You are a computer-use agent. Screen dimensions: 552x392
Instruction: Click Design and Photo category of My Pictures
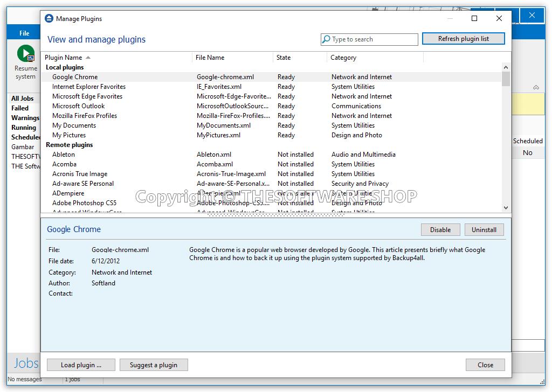coord(357,135)
